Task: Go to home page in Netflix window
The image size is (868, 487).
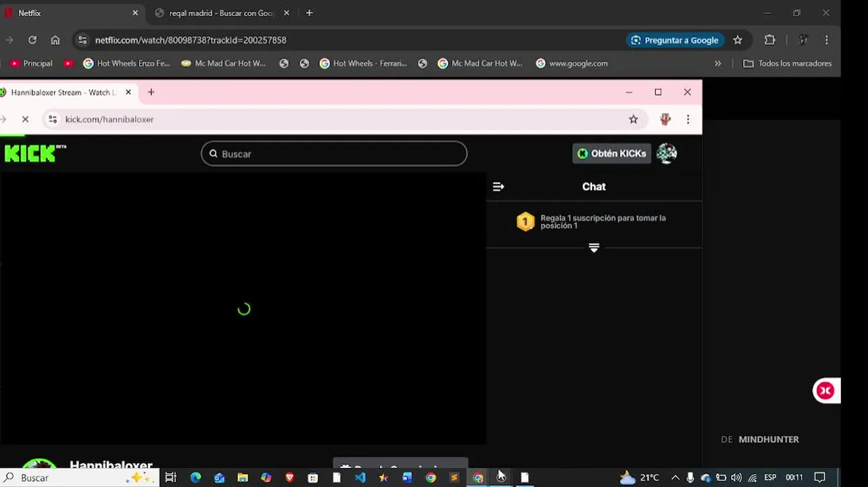Action: 55,40
